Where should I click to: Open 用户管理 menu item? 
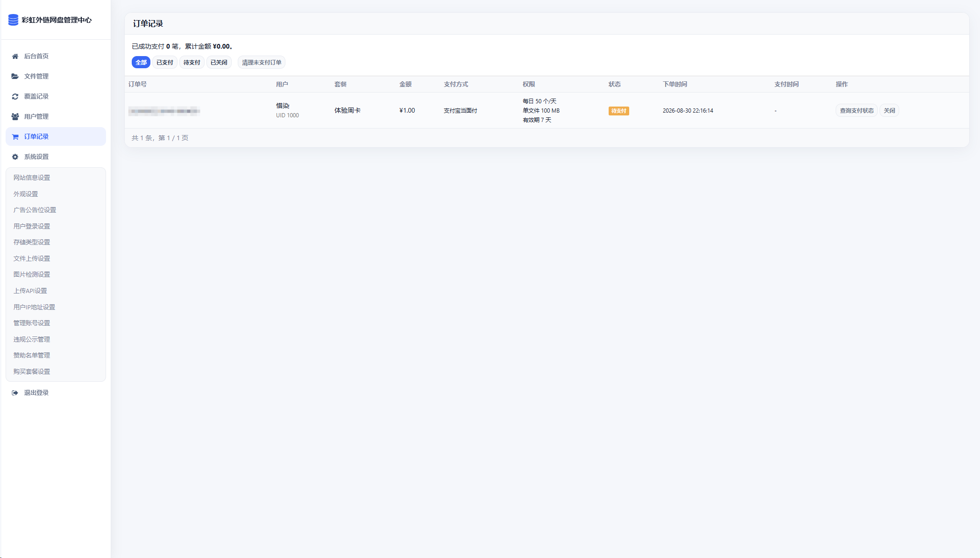coord(56,116)
